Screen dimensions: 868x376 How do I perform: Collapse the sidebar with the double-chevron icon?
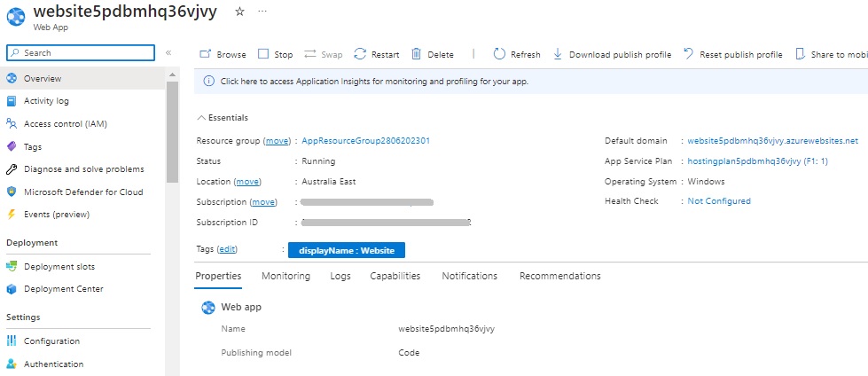(x=168, y=52)
